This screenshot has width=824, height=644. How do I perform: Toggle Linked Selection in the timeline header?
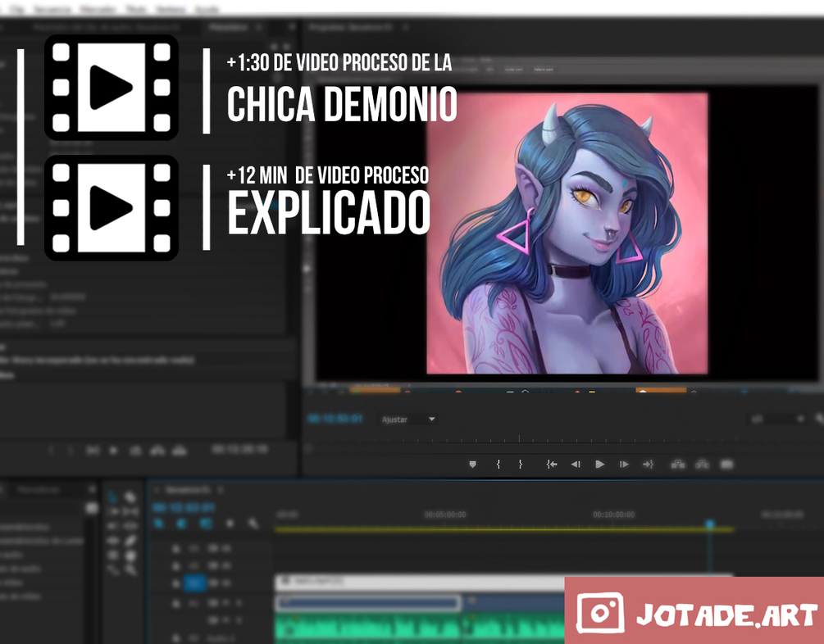(x=206, y=524)
